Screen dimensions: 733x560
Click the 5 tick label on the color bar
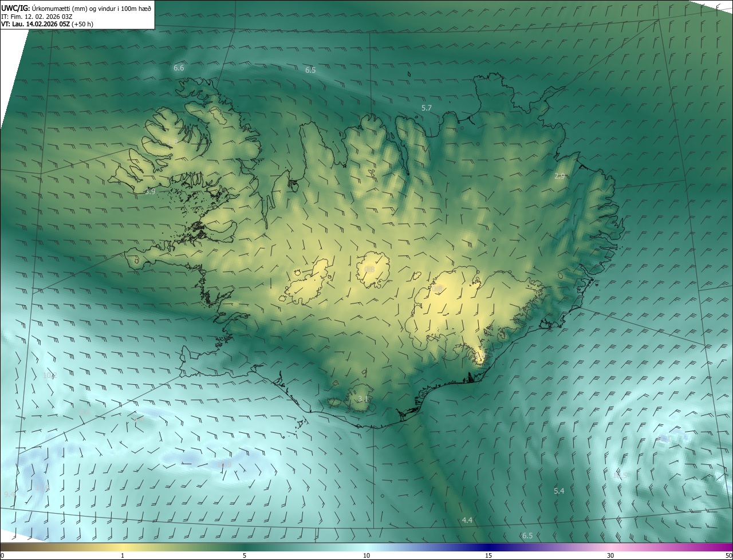click(x=245, y=555)
